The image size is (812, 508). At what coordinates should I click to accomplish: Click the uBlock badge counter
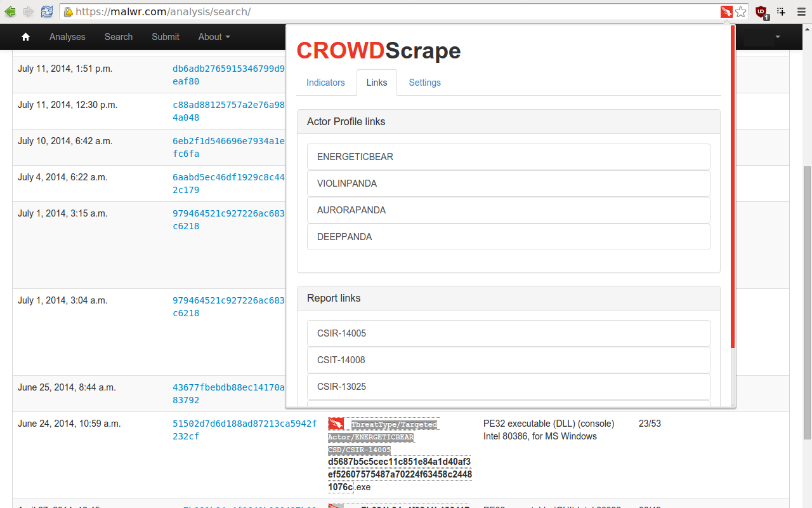pos(766,16)
